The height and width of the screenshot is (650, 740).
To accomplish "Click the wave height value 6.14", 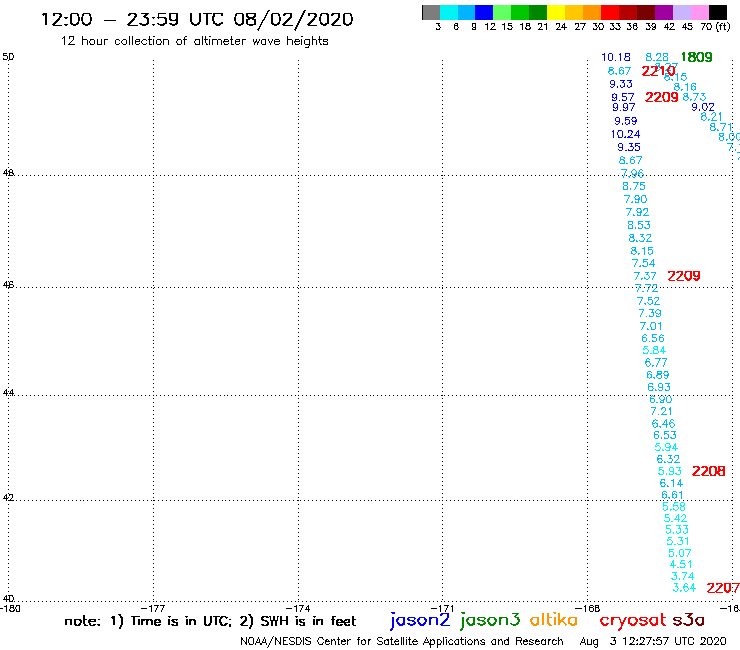I will coord(671,483).
